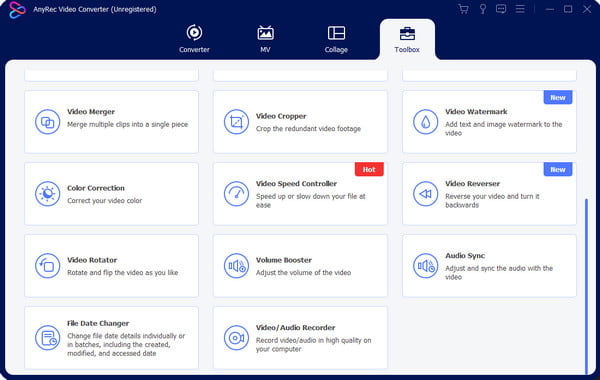Screen dimensions: 600x380
Task: Open the Volume Booster title text
Action: pyautogui.click(x=284, y=260)
